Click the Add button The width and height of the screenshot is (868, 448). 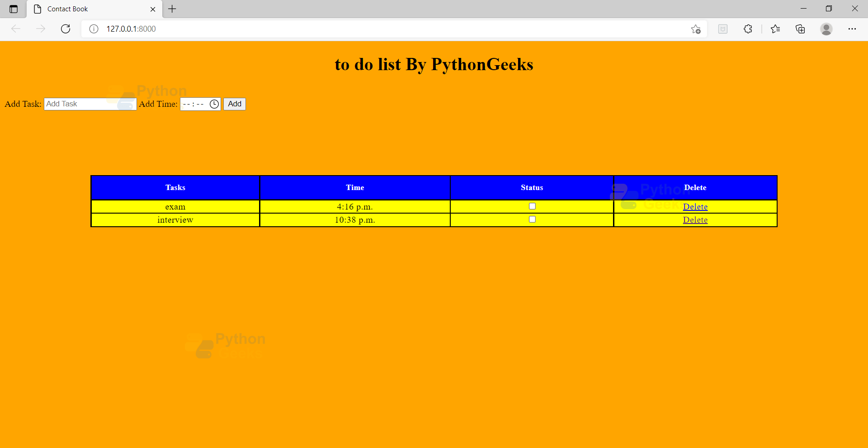[x=234, y=104]
